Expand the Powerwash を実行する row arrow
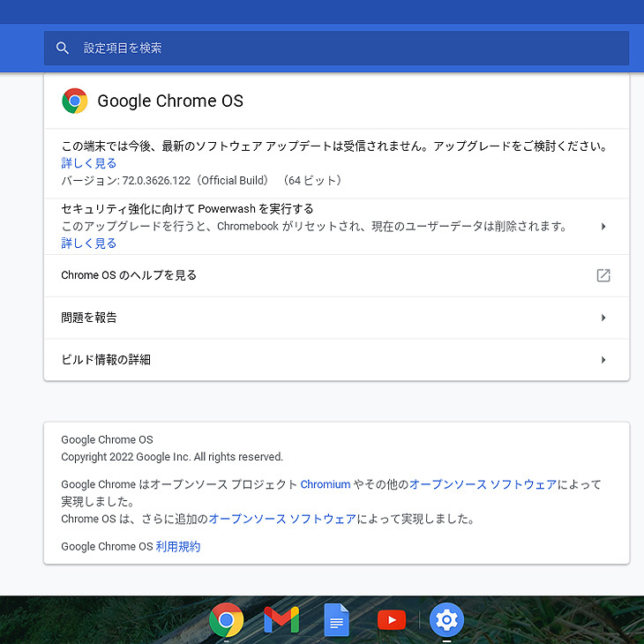Image resolution: width=644 pixels, height=644 pixels. point(603,227)
